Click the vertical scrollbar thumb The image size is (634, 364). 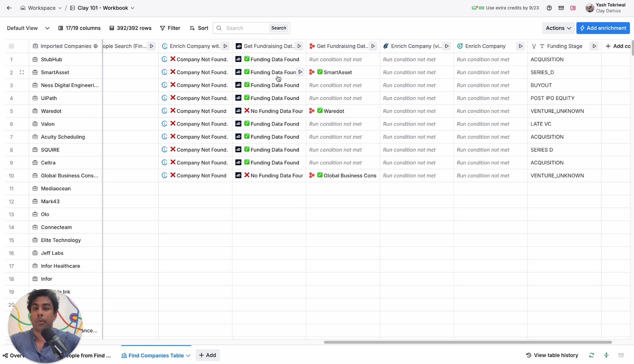(x=632, y=48)
